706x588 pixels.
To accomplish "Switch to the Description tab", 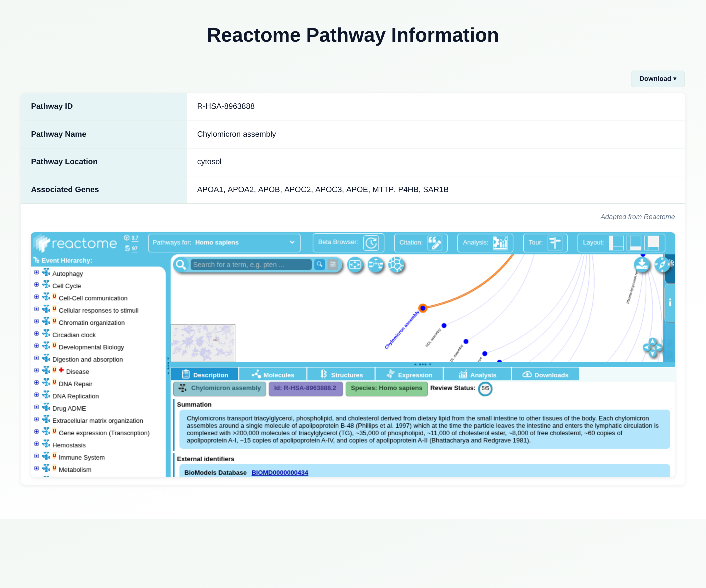I will click(x=205, y=374).
